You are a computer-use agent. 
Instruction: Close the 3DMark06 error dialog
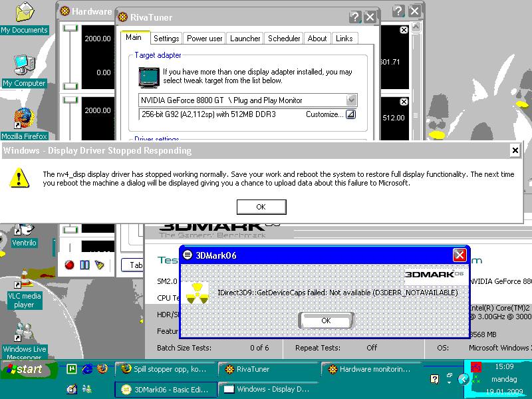(x=460, y=255)
